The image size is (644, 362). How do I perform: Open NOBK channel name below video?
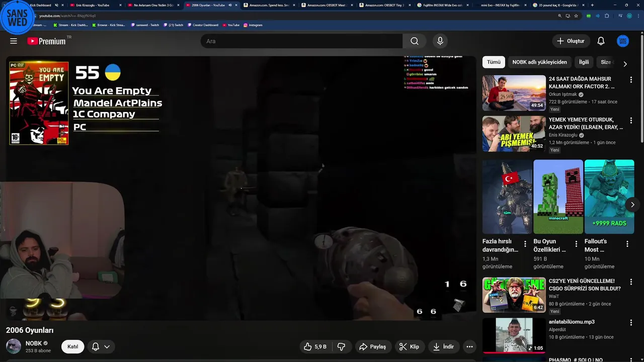[x=34, y=343]
